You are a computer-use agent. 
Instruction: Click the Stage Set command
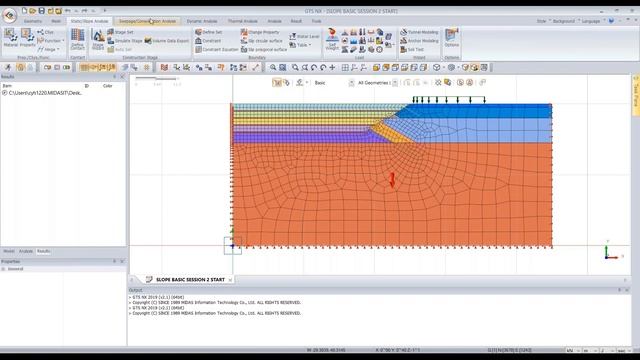[120, 32]
